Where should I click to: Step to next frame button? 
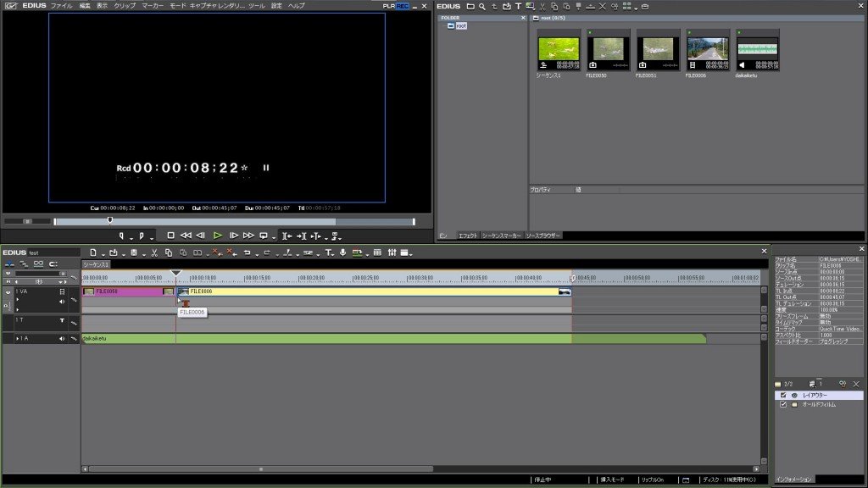pyautogui.click(x=234, y=236)
